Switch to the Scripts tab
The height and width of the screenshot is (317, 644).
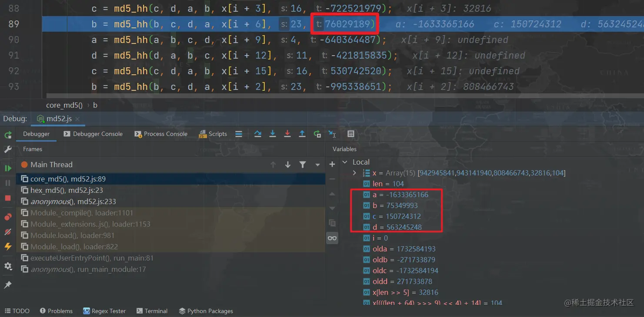213,134
